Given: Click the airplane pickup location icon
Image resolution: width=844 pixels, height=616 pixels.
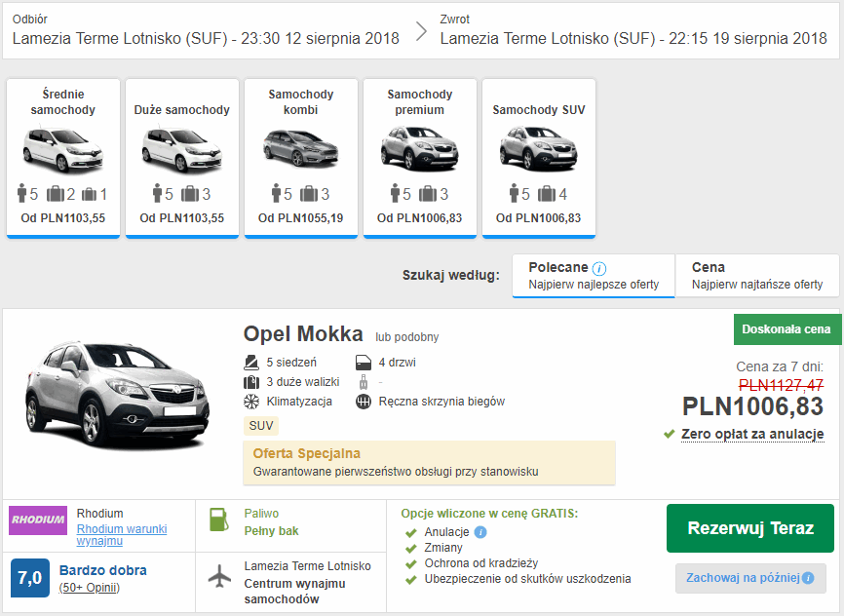Looking at the screenshot, I should click(x=221, y=575).
